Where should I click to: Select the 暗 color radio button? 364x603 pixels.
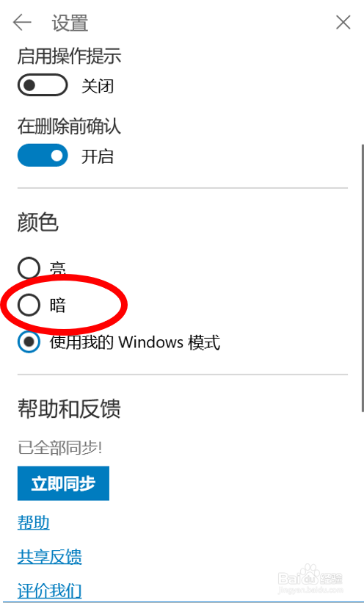tap(29, 305)
